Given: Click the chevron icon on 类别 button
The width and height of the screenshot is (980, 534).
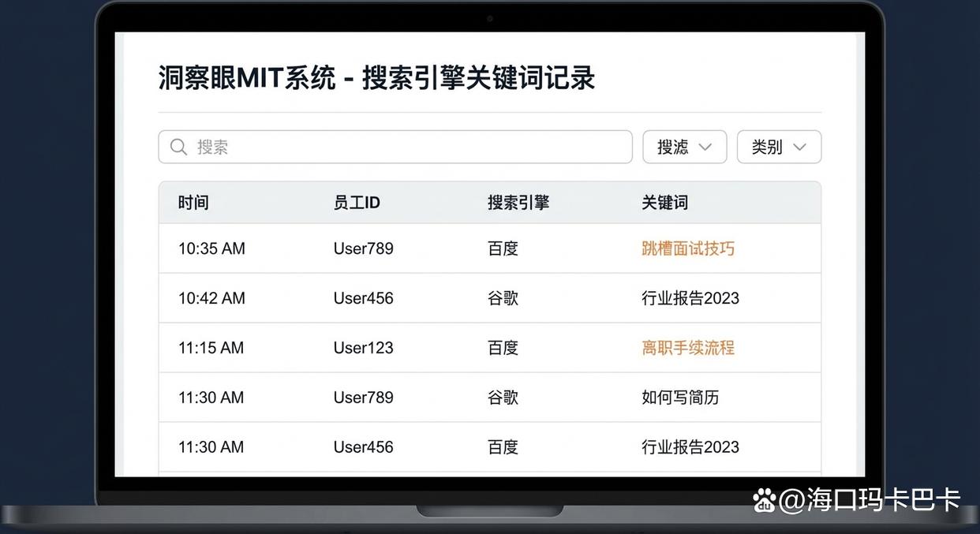Looking at the screenshot, I should (x=799, y=147).
